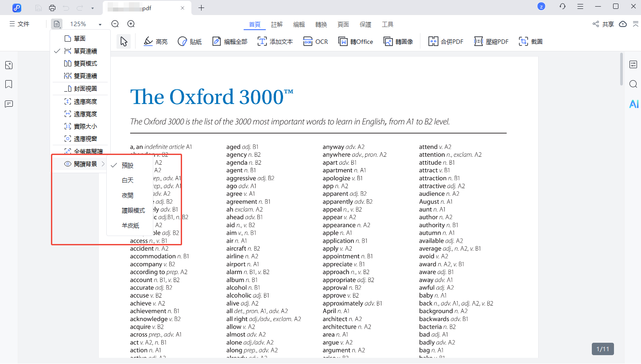This screenshot has height=364, width=641.
Task: Select the arrow cursor tool
Action: click(x=124, y=42)
